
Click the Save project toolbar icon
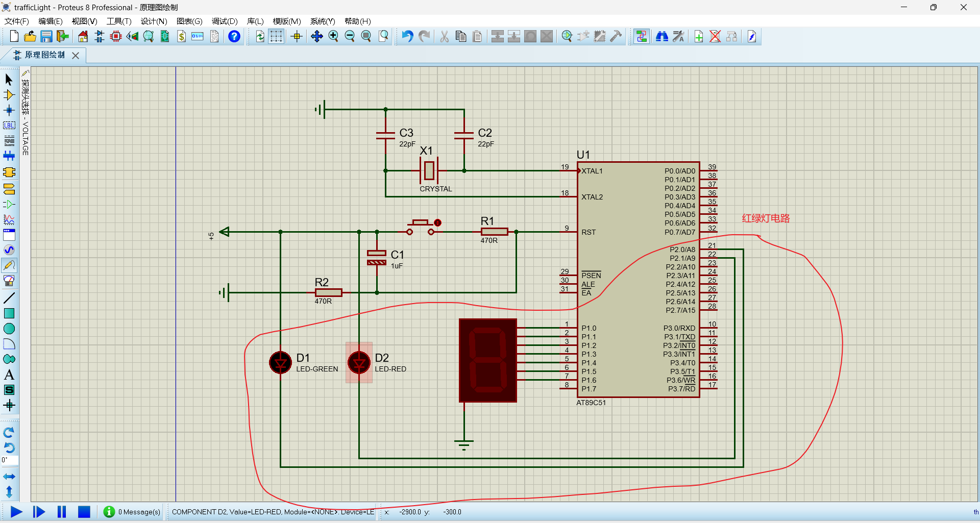click(46, 36)
